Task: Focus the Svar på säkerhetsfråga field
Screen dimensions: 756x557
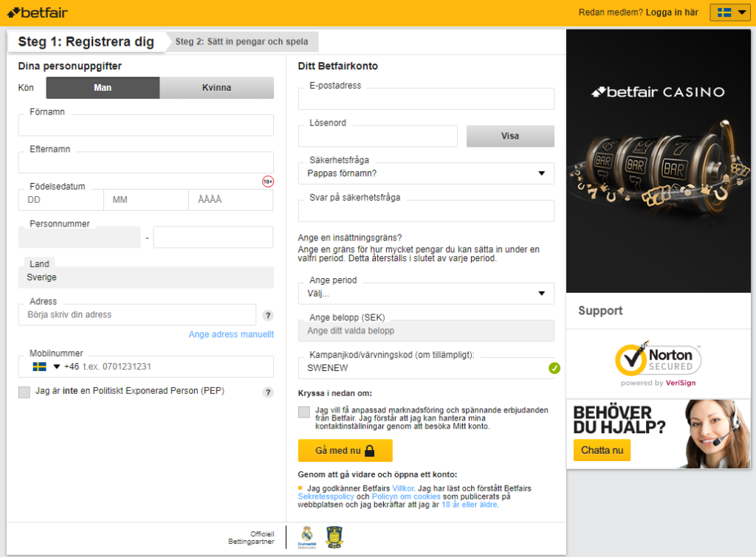Action: [x=426, y=211]
